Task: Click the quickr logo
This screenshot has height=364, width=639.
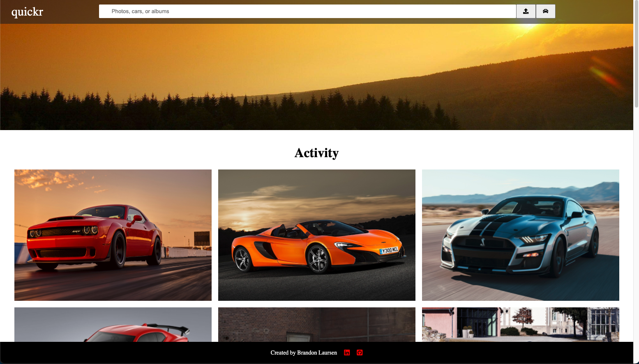Action: 27,12
